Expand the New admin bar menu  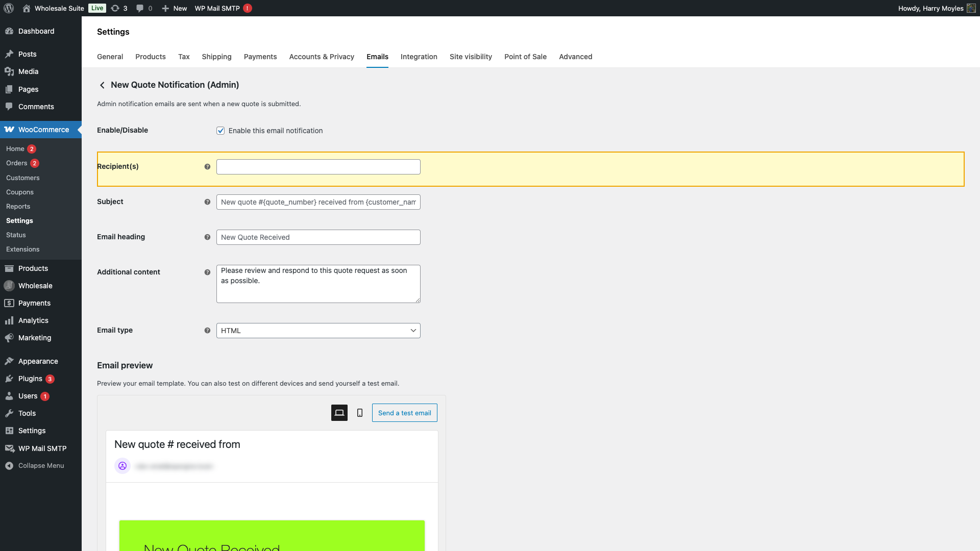(x=174, y=8)
